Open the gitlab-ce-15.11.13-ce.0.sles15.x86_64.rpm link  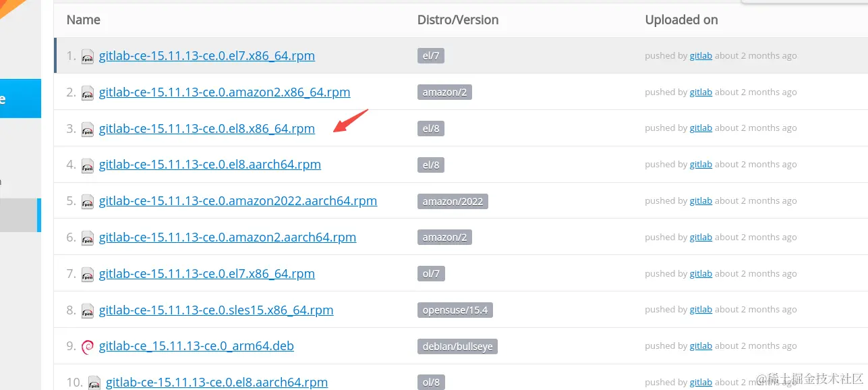pyautogui.click(x=216, y=310)
